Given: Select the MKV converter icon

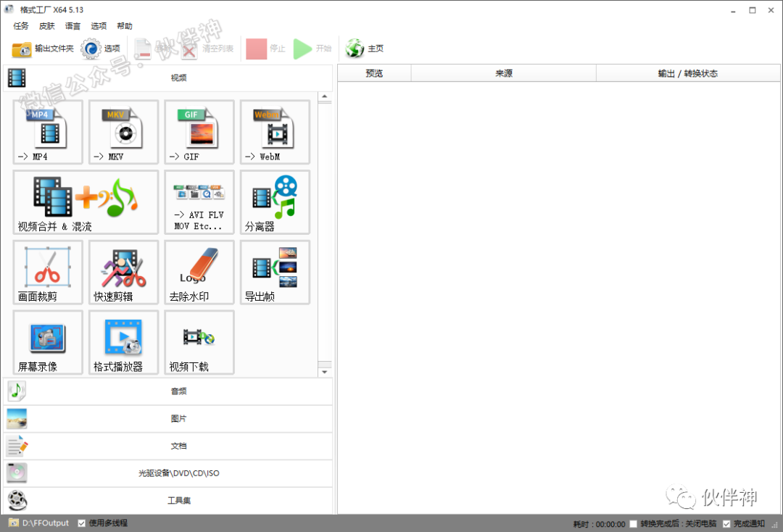Looking at the screenshot, I should coord(123,132).
